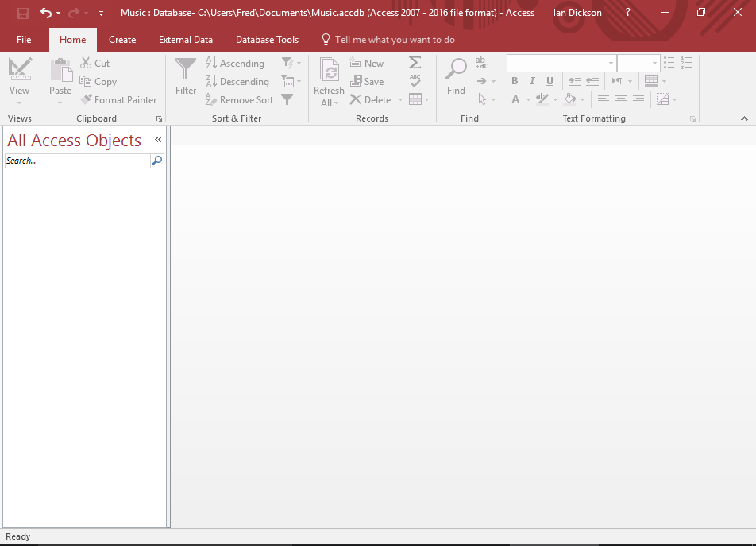Collapse the ribbon with the up arrow
The height and width of the screenshot is (546, 756).
point(744,118)
